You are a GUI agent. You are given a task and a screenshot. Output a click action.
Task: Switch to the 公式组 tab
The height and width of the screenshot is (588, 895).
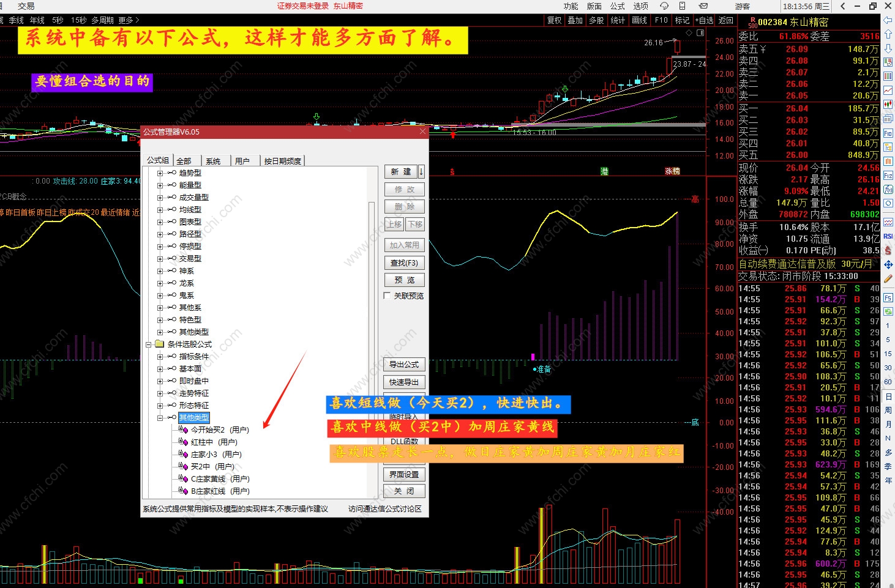pos(158,160)
